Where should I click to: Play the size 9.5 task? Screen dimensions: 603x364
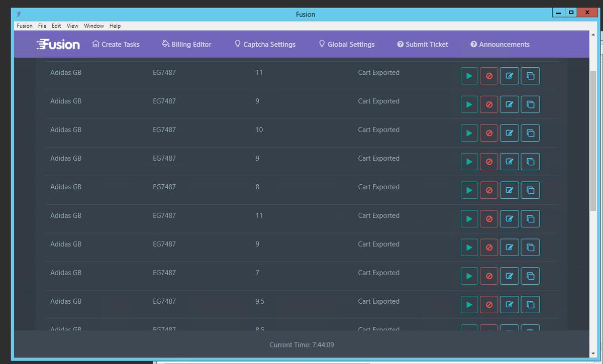[469, 305]
